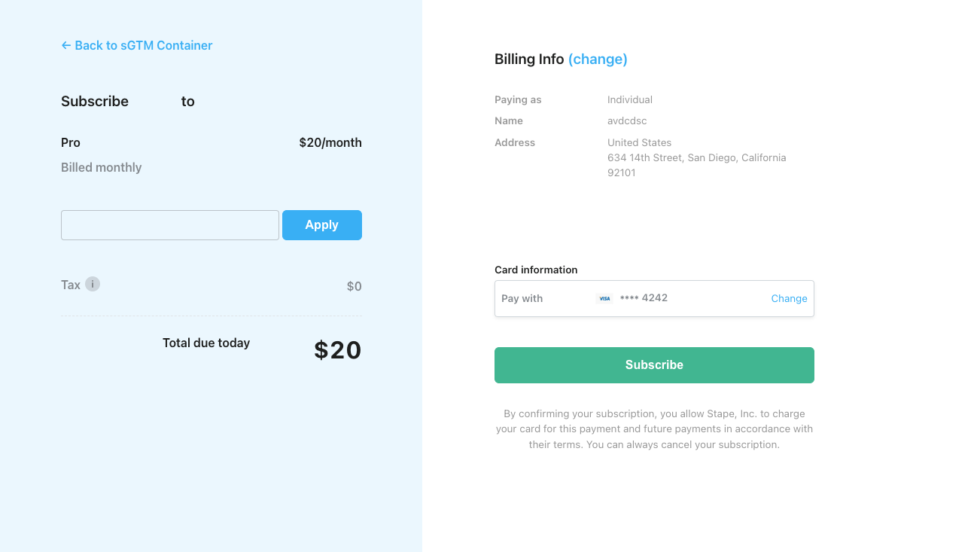
Task: Click the Individual paying-as value
Action: [x=630, y=99]
